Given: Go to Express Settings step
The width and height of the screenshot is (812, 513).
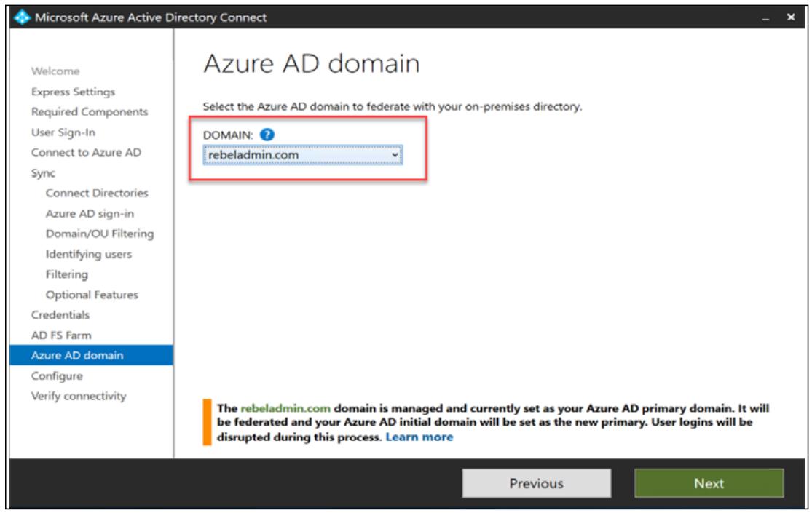Looking at the screenshot, I should (73, 92).
